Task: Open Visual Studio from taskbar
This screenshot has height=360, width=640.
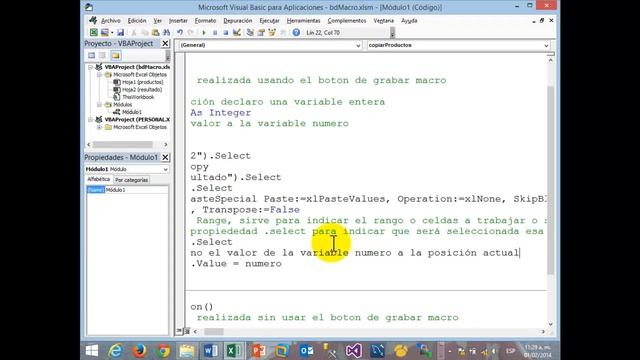Action: tap(353, 351)
